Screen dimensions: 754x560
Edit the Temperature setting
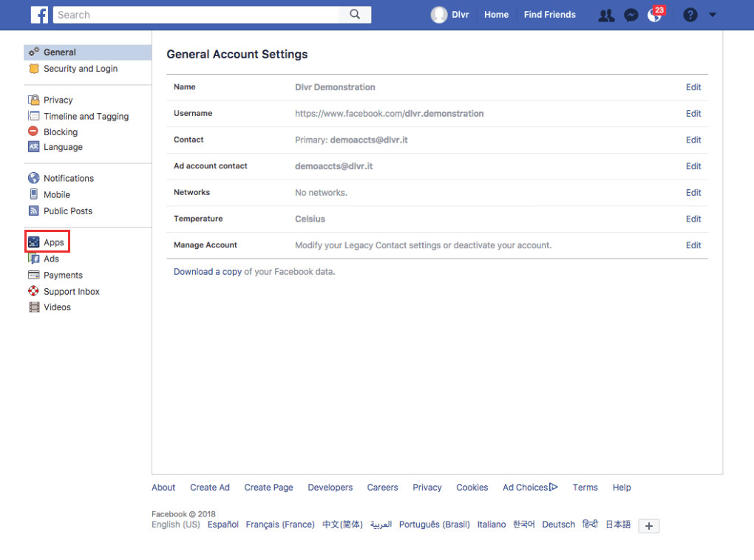click(693, 219)
